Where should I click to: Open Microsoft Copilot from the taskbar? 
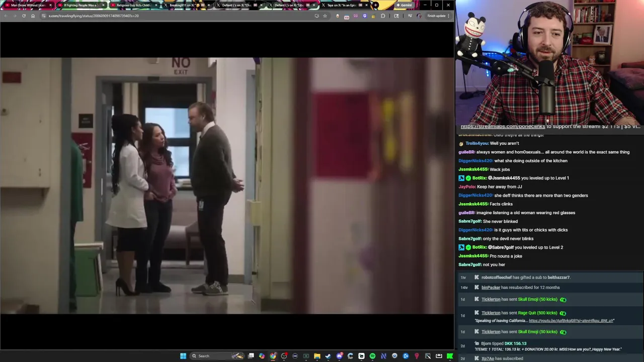click(262, 356)
